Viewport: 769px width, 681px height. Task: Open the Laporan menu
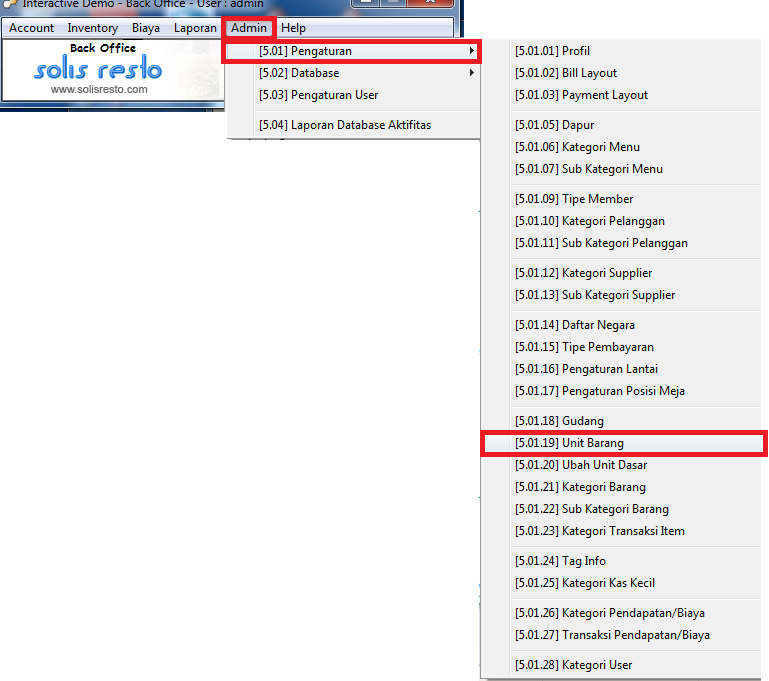(194, 28)
